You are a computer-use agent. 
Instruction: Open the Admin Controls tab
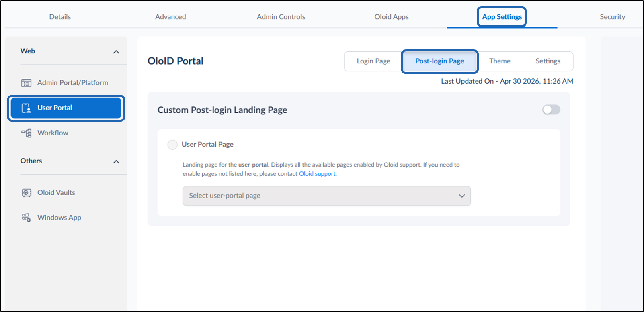coord(281,17)
